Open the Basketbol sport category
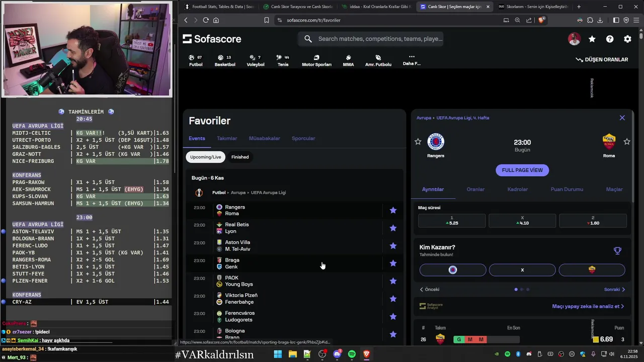 coord(225,61)
